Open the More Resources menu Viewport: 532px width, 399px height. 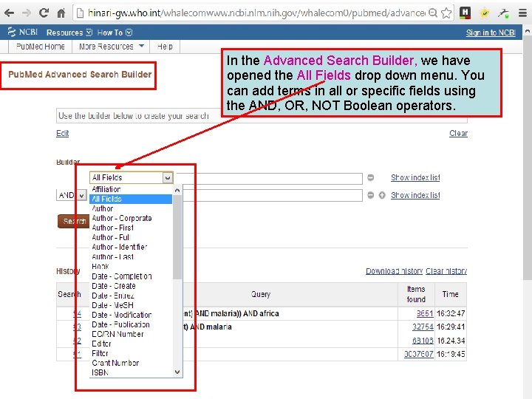tap(112, 47)
